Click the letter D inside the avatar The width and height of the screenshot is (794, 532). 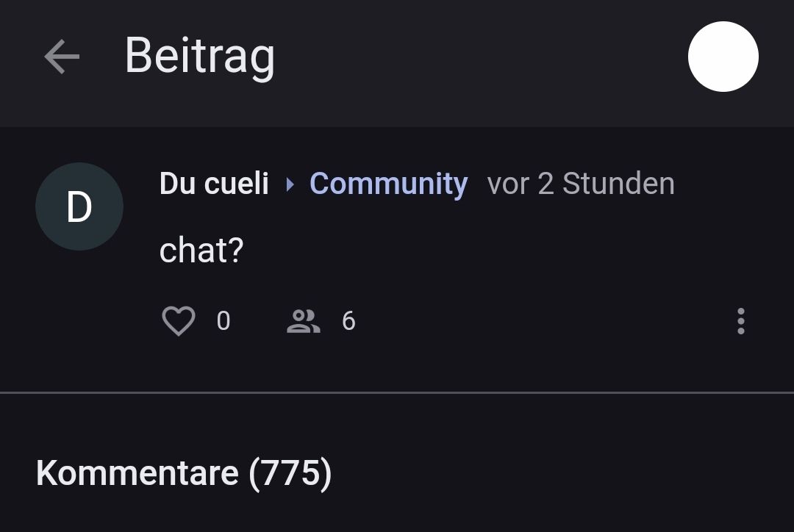[x=79, y=207]
